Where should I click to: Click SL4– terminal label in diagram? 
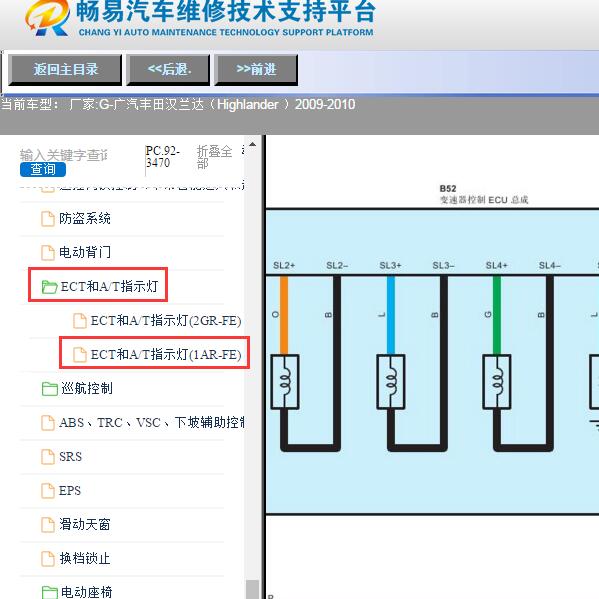pyautogui.click(x=549, y=266)
